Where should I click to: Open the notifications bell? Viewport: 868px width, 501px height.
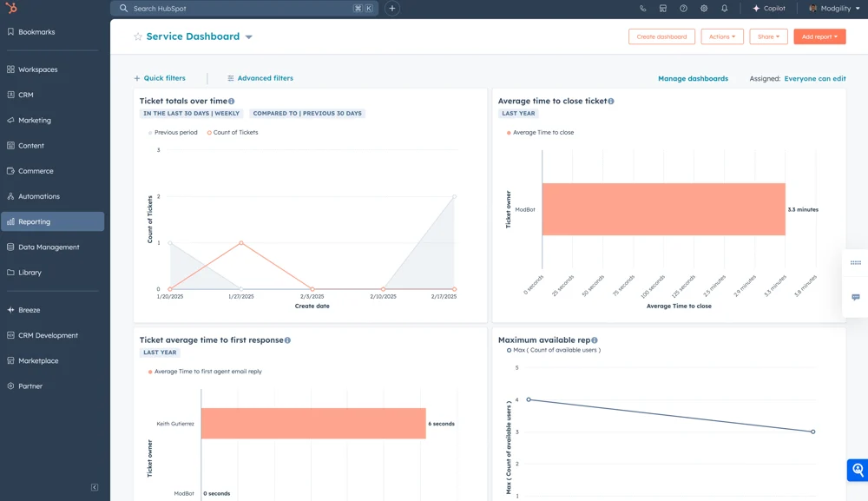724,9
